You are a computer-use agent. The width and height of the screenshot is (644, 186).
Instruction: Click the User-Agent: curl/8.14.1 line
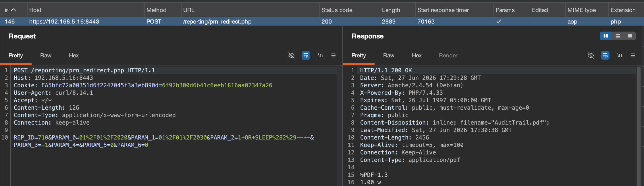point(53,93)
